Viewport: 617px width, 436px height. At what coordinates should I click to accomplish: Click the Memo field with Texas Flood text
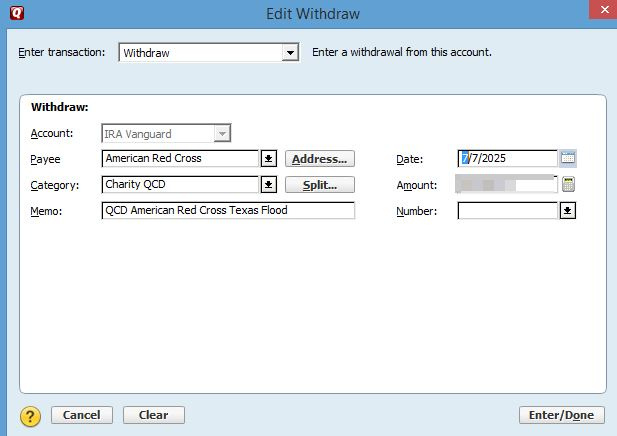(x=228, y=211)
